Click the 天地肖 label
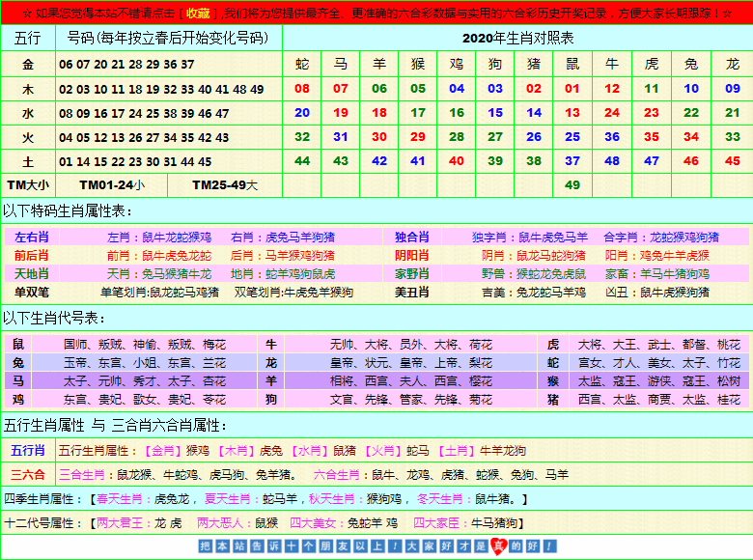 click(32, 274)
